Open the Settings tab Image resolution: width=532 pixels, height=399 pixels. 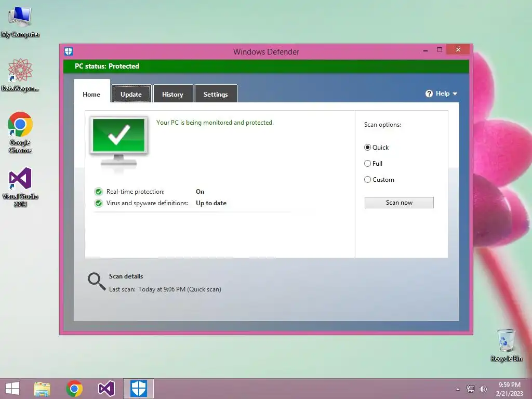[216, 95]
